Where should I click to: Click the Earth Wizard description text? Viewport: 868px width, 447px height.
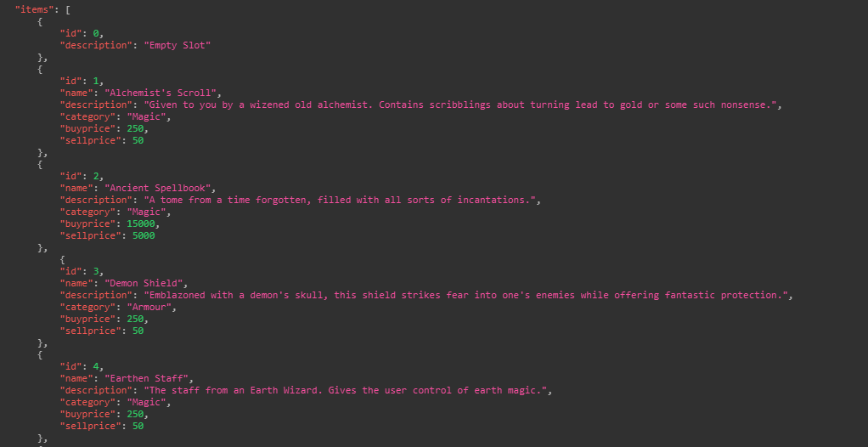pos(346,390)
